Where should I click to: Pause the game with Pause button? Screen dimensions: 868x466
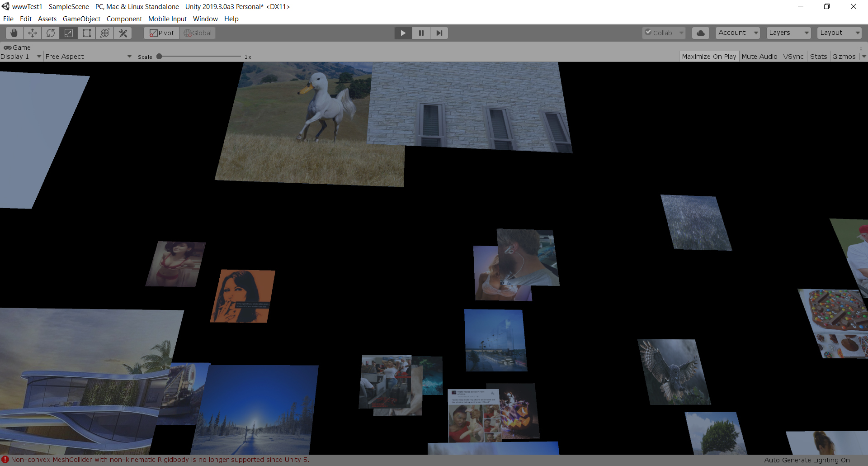pos(421,33)
